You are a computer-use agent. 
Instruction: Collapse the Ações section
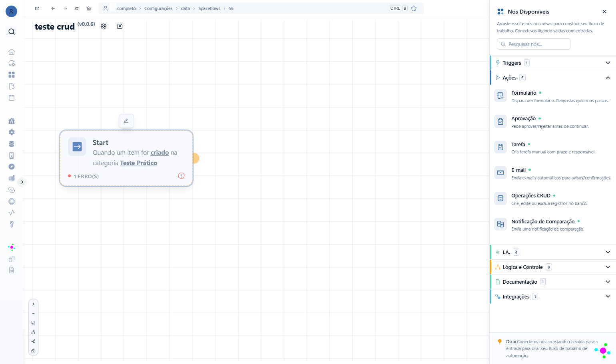[x=553, y=78]
